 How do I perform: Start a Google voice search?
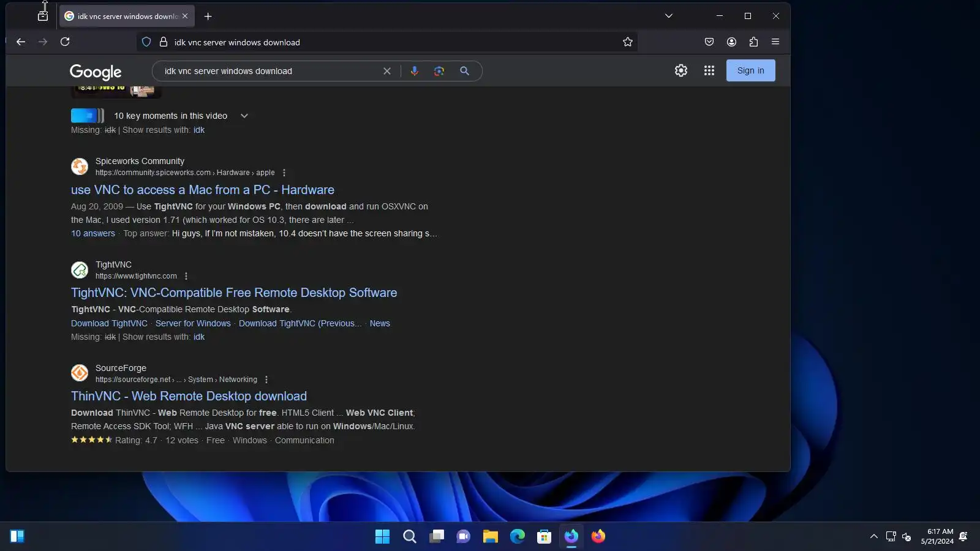[x=415, y=71]
